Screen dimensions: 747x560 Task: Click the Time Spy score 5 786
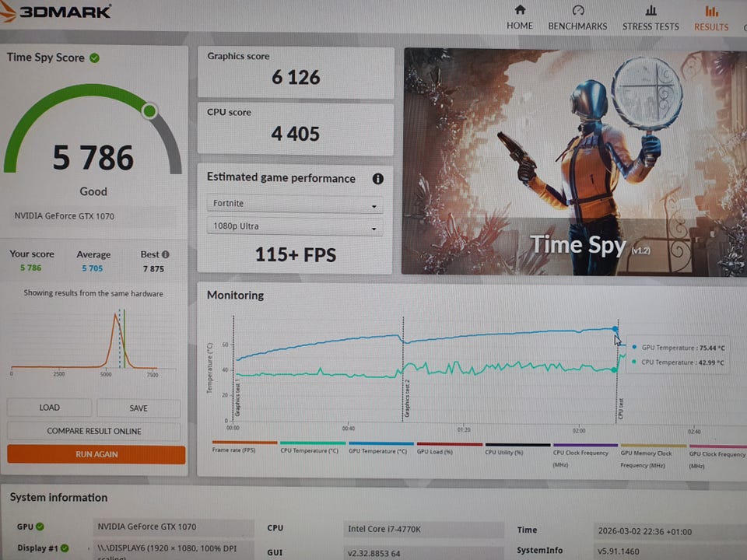[x=93, y=158]
